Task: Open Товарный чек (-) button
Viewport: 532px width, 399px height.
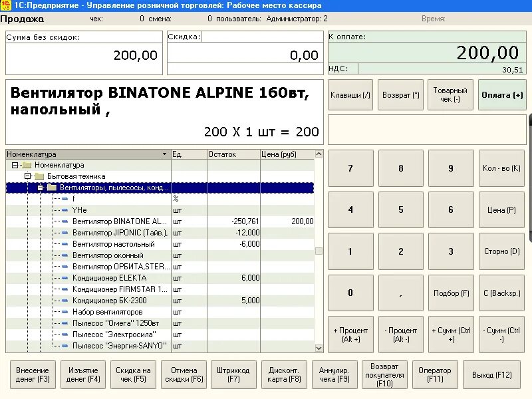Action: (450, 95)
